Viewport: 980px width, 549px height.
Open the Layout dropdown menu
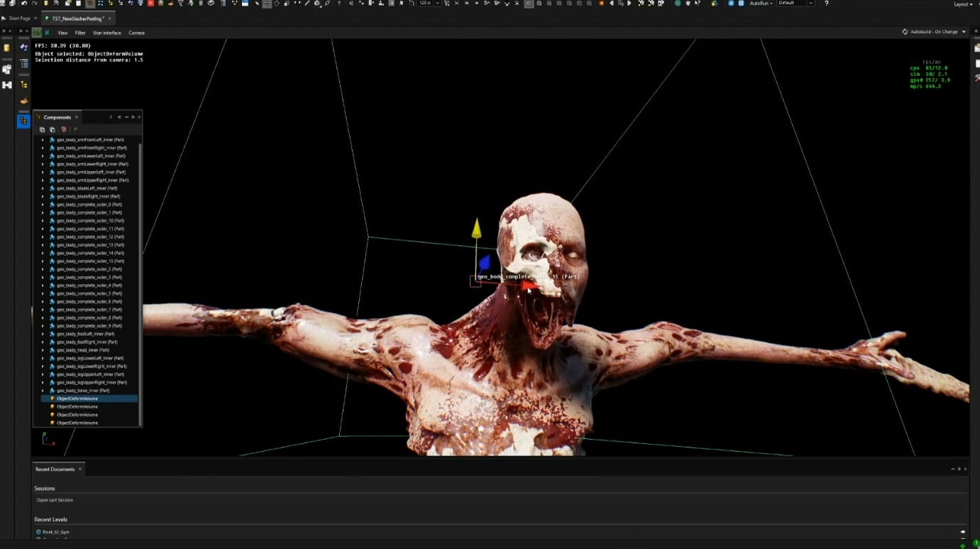pyautogui.click(x=962, y=4)
